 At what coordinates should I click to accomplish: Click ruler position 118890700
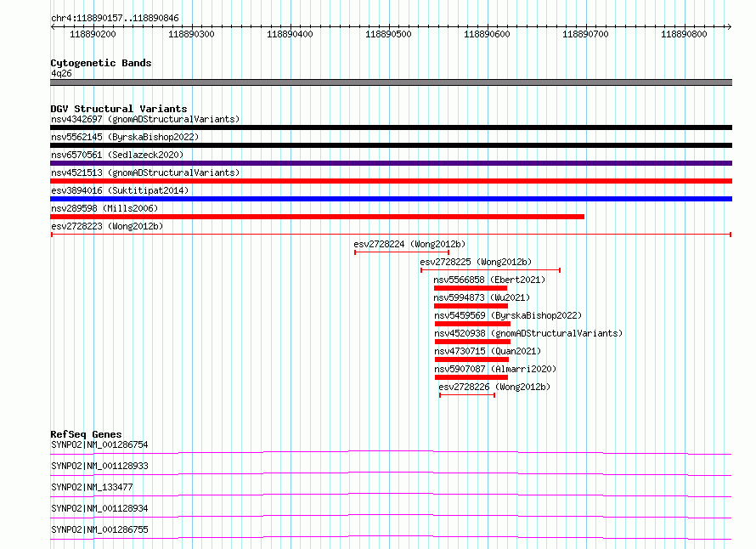point(586,34)
